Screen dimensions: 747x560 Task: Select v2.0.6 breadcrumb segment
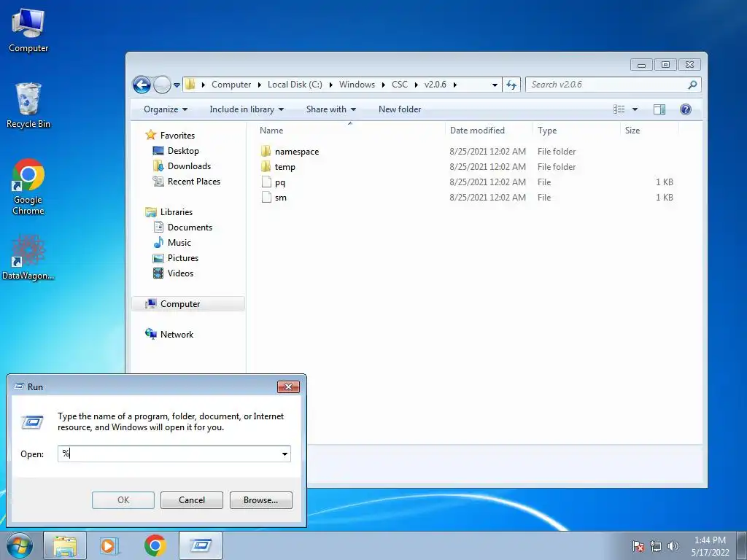coord(435,85)
